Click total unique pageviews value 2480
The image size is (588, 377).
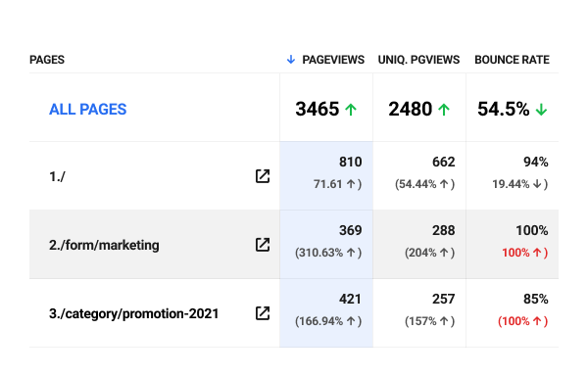coord(411,109)
